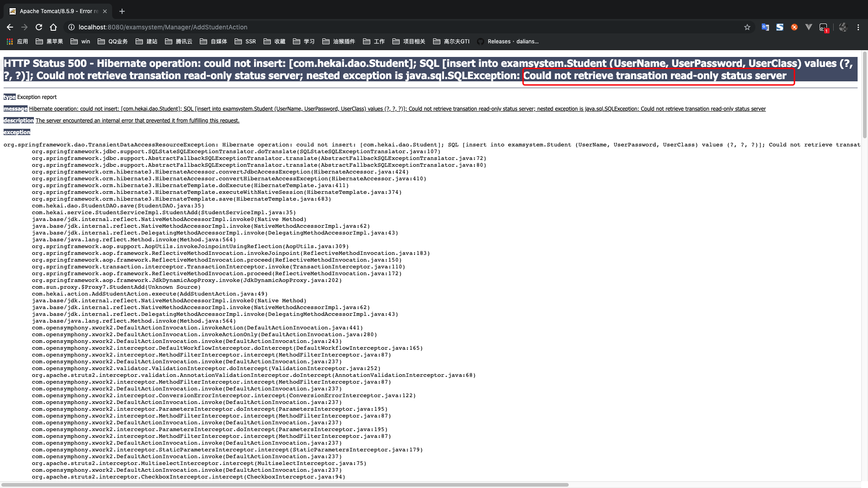868x488 pixels.
Task: Go forward in browser history
Action: (24, 27)
